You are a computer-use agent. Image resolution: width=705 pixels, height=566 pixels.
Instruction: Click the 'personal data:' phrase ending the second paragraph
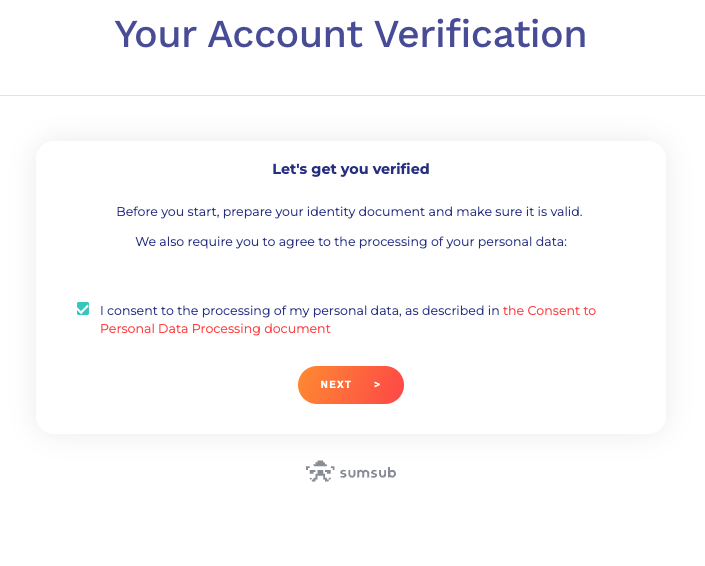tap(522, 242)
